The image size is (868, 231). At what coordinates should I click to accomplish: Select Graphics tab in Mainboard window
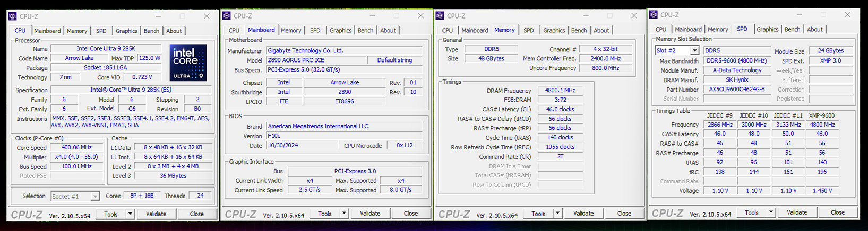340,30
